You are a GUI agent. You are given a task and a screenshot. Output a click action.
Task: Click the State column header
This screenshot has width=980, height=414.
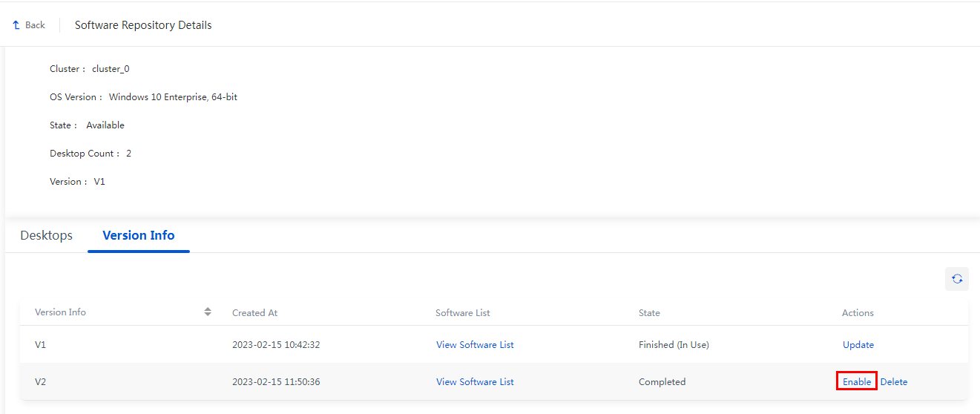pyautogui.click(x=649, y=313)
